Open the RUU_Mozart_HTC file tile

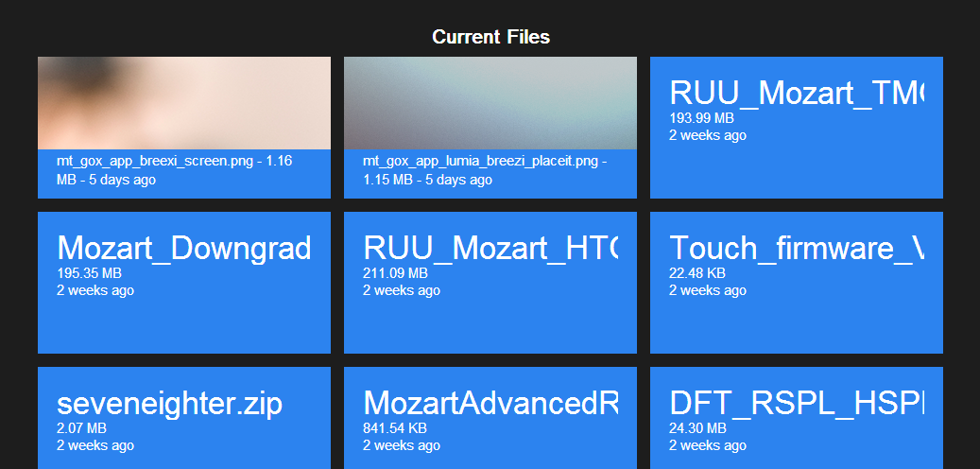pyautogui.click(x=490, y=249)
